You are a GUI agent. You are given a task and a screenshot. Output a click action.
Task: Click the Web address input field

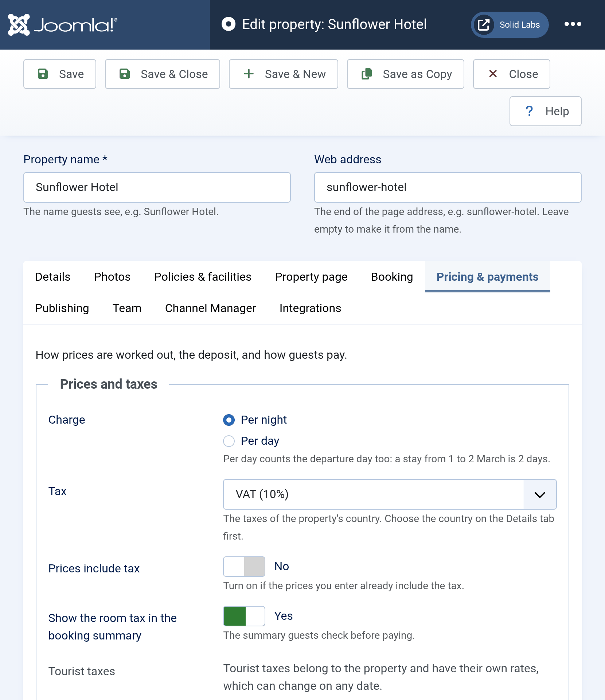coord(448,187)
